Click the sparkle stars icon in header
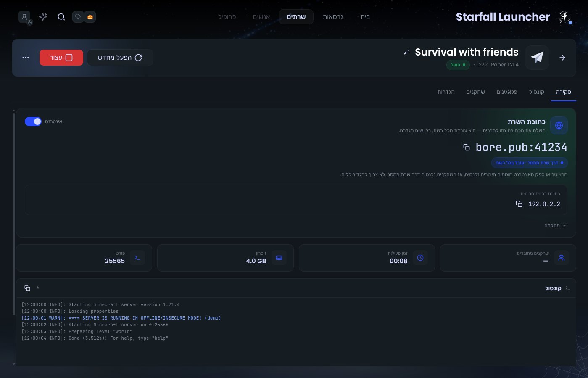Image resolution: width=588 pixels, height=378 pixels. tap(43, 17)
